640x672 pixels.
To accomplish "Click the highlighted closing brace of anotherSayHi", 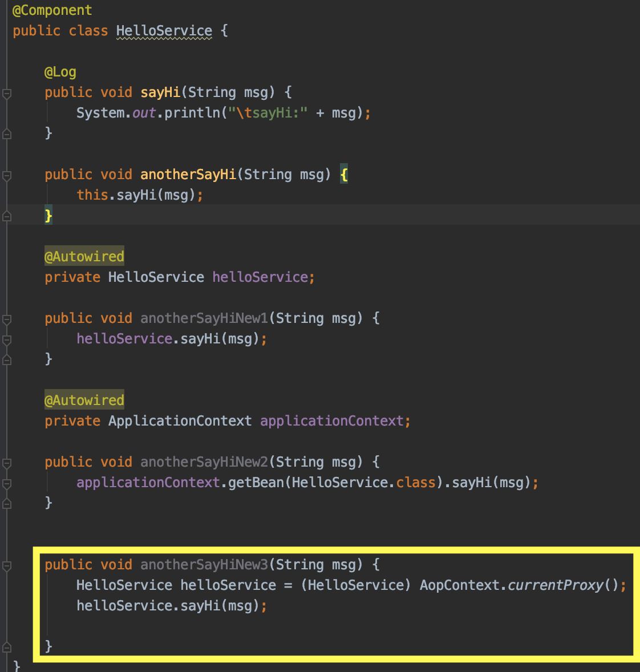I will (48, 216).
